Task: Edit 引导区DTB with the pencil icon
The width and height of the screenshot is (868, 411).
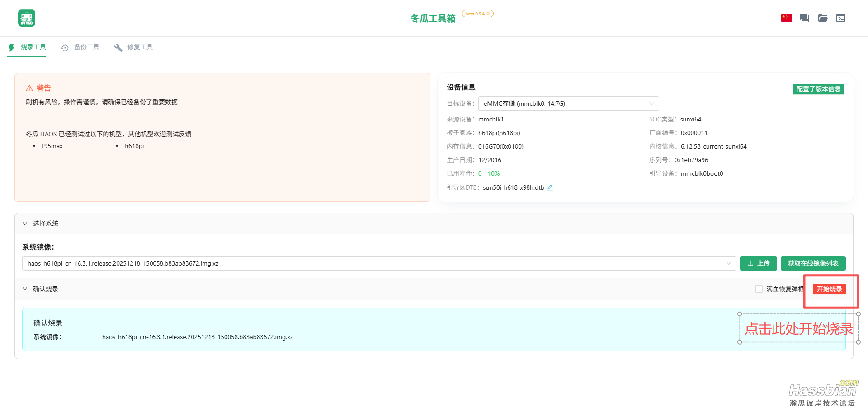Action: click(x=550, y=187)
